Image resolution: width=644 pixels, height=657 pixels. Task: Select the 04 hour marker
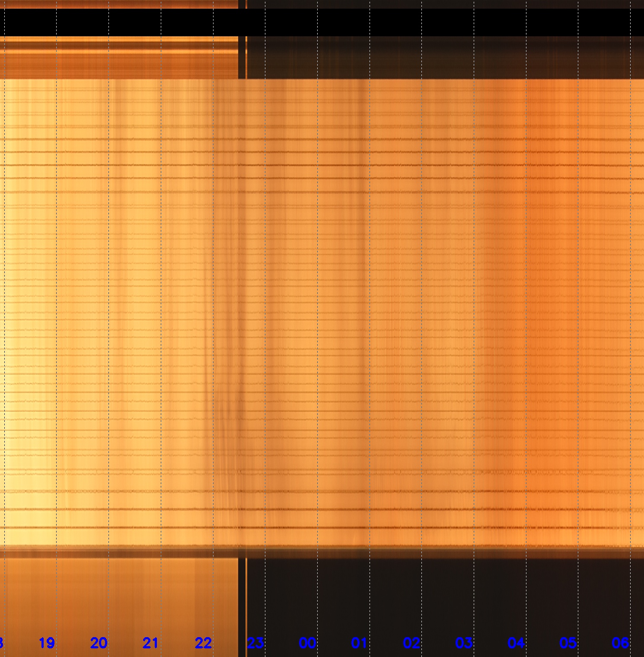tap(516, 643)
